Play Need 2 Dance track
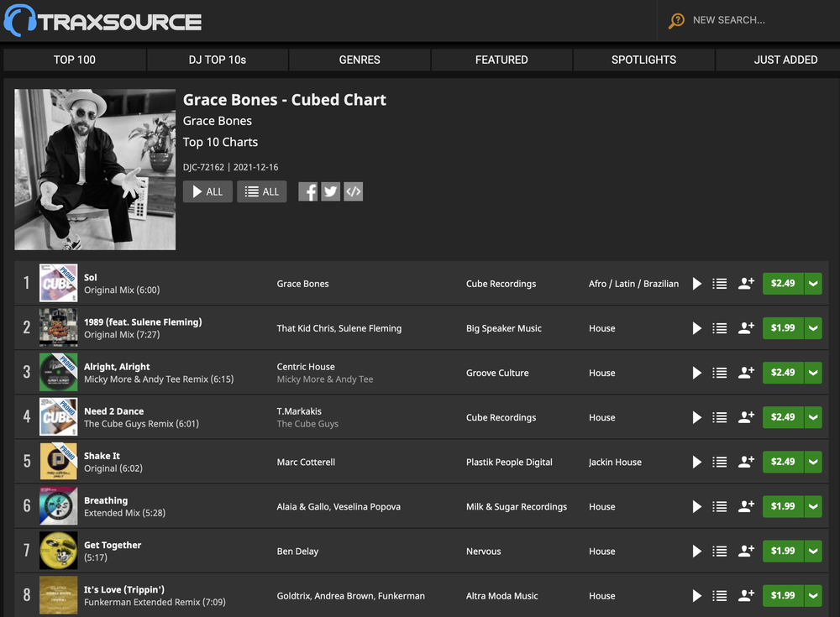The width and height of the screenshot is (840, 617). pyautogui.click(x=697, y=417)
